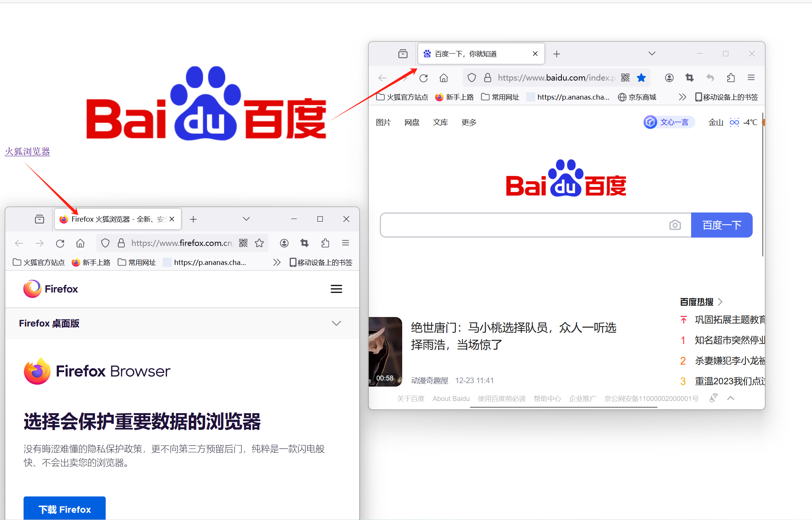This screenshot has height=520, width=812.
Task: Open new tab plus in Firefox window
Action: tap(193, 219)
